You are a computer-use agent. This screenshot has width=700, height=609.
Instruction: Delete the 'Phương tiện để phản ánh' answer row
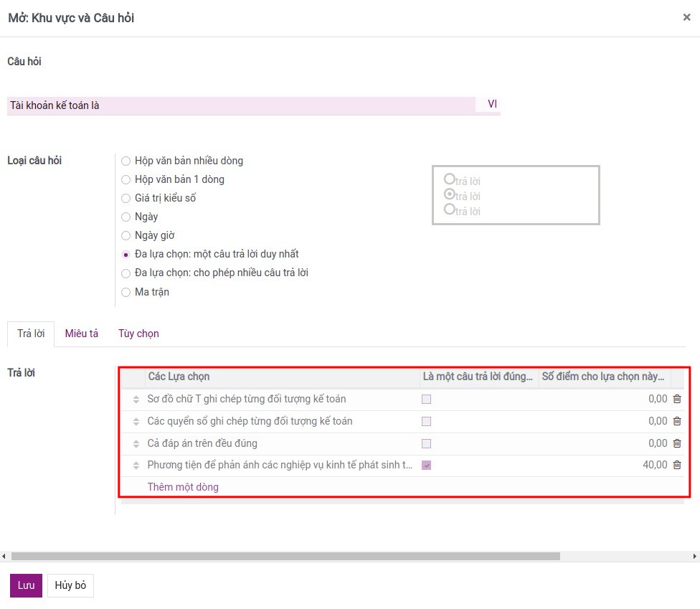(x=677, y=465)
